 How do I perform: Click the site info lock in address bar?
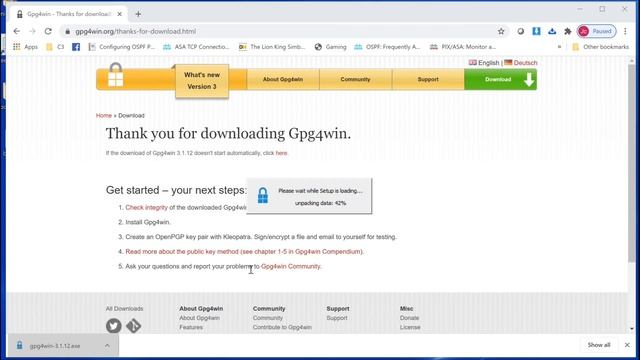[68, 31]
